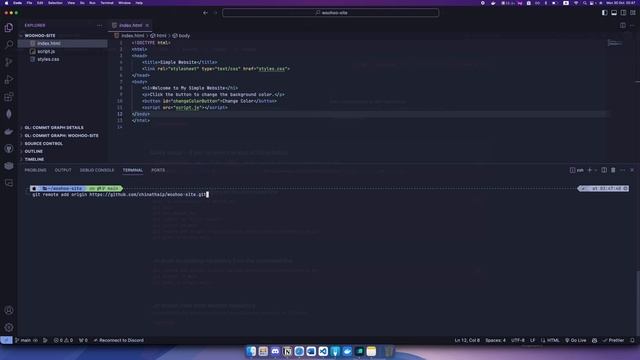Open Explorer's more actions ellipsis
This screenshot has height=360, width=640.
[x=100, y=25]
